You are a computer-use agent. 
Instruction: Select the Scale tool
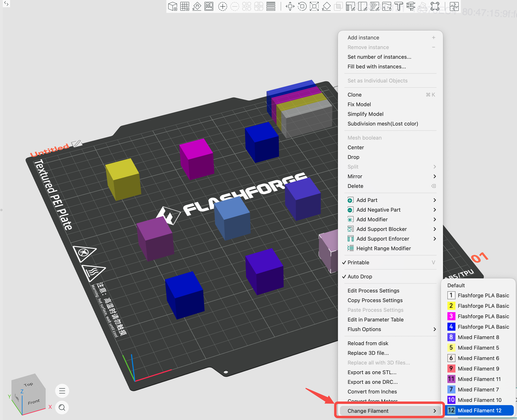pos(314,6)
